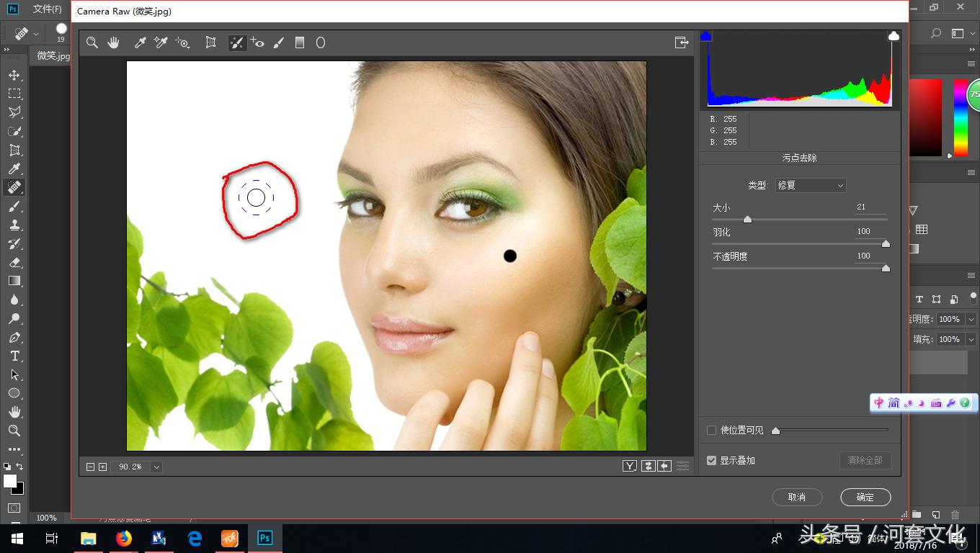Select the Crop tool in Camera Raw
Image resolution: width=980 pixels, height=553 pixels.
point(210,42)
